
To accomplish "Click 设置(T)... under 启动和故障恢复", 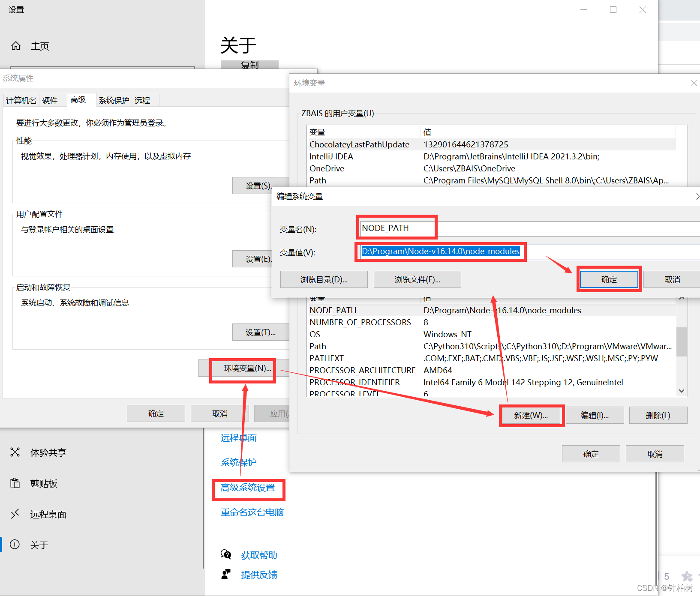I will click(x=261, y=332).
